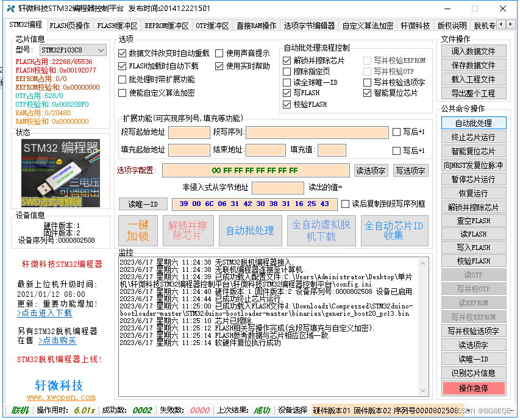Open OTP缓冲区 tab
520x420 pixels.
pyautogui.click(x=212, y=26)
